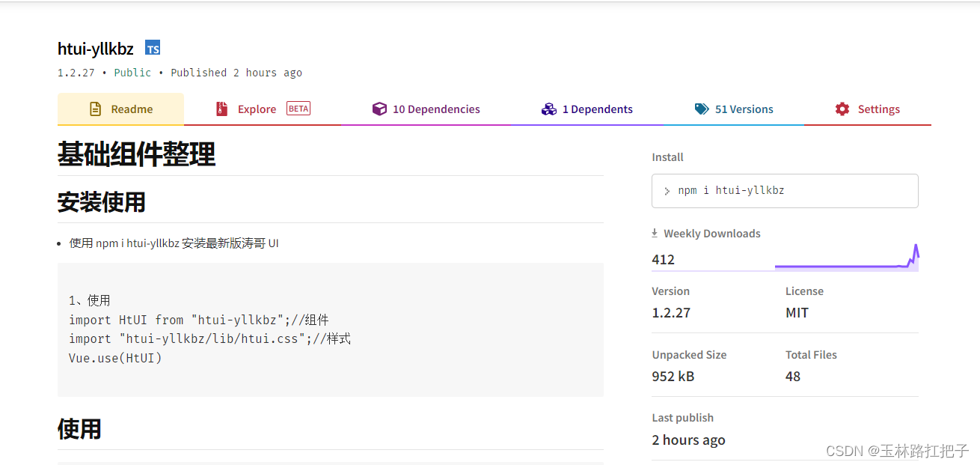Switch to the 51 Versions tab
The width and height of the screenshot is (980, 465).
point(734,109)
